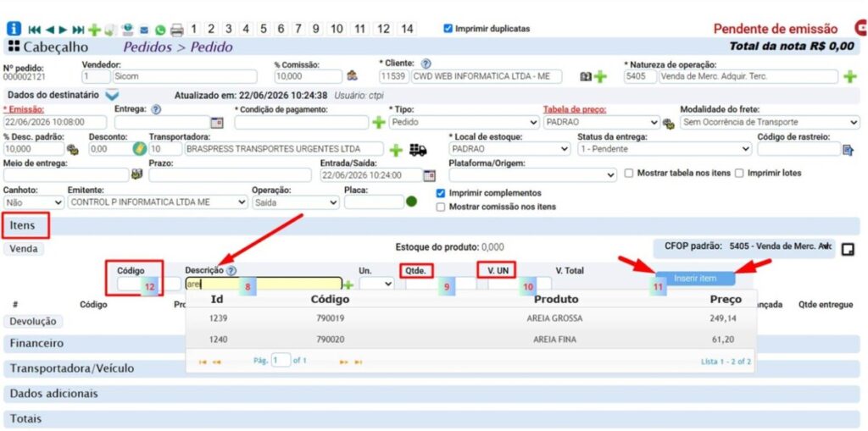This screenshot has width=868, height=431.
Task: Click the commission icon beside % Comissão
Action: 352,76
